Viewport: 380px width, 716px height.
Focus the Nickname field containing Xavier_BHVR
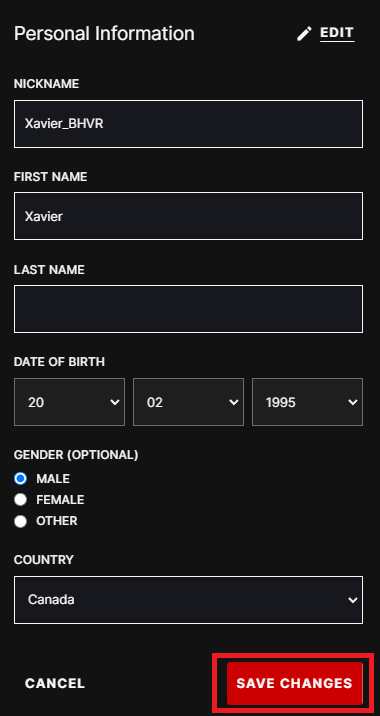tap(189, 124)
